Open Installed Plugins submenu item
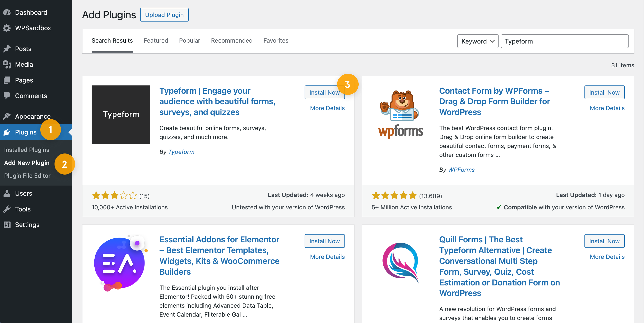 point(27,150)
